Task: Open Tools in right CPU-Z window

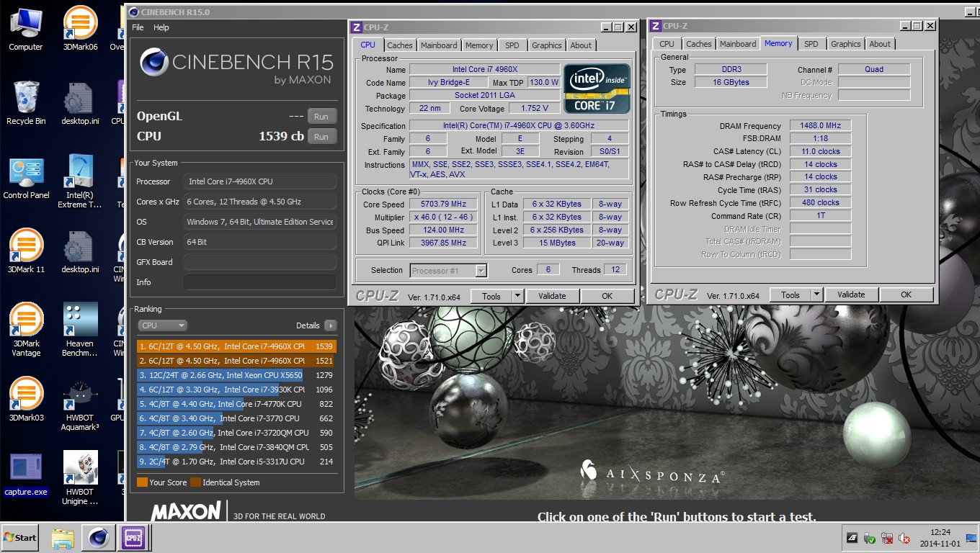Action: [790, 295]
